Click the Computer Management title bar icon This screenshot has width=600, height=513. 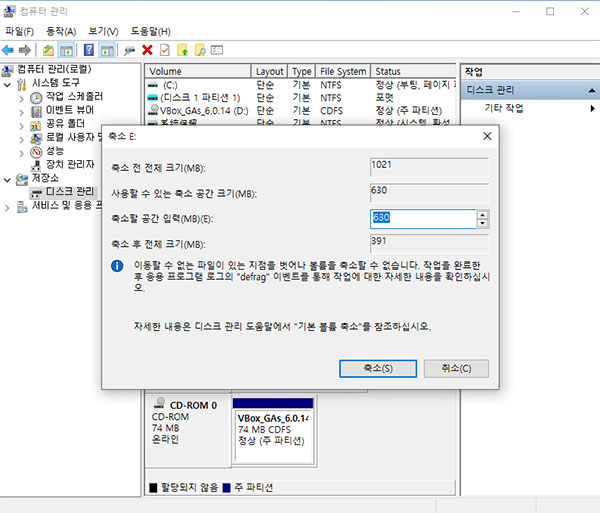[x=9, y=11]
